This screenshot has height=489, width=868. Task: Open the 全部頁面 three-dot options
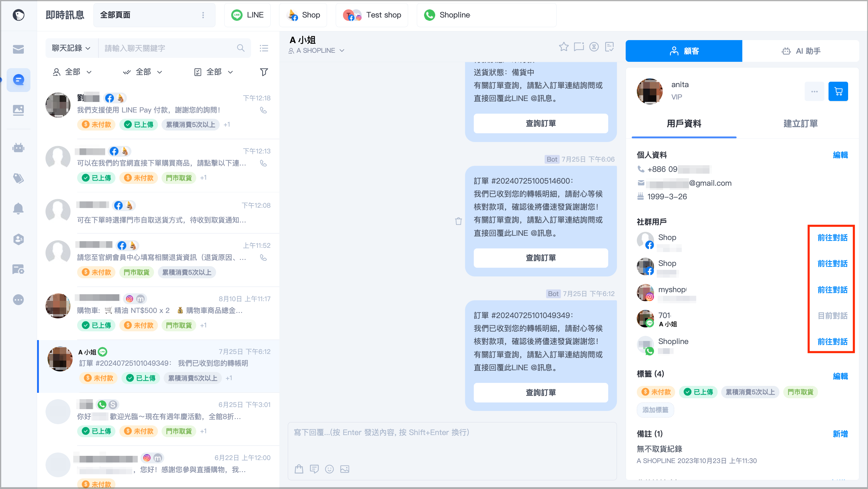203,15
